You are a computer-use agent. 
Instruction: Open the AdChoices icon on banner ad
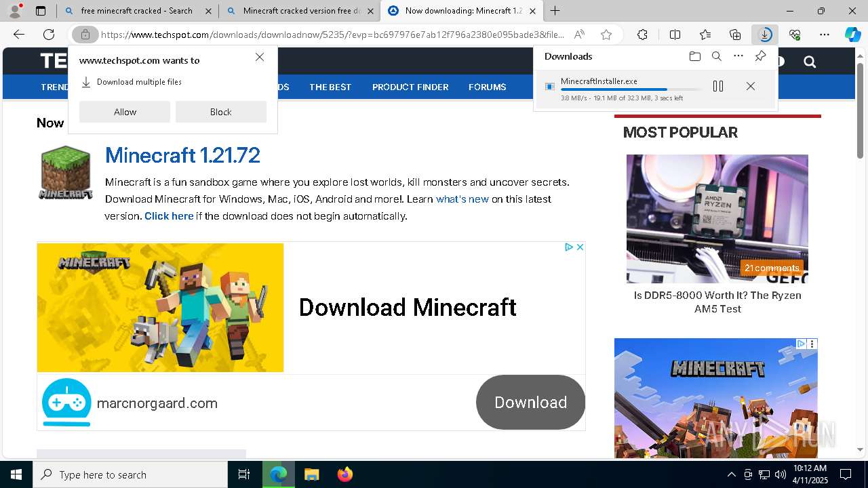570,247
